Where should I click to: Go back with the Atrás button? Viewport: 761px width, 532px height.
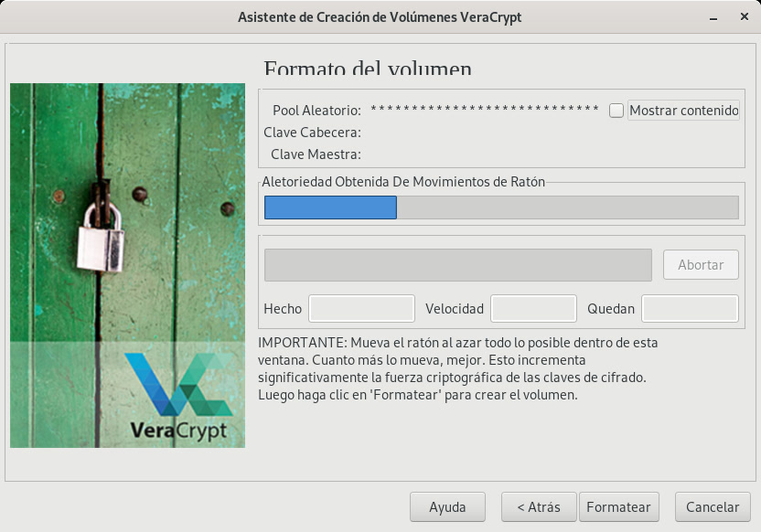[x=538, y=506]
